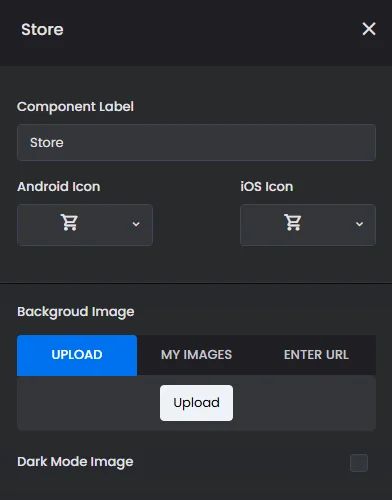Click the Dark Mode Image label
This screenshot has width=392, height=500.
pyautogui.click(x=75, y=462)
